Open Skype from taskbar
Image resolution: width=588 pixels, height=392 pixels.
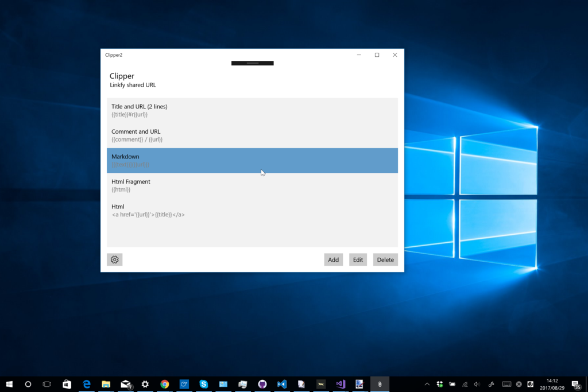pos(204,384)
